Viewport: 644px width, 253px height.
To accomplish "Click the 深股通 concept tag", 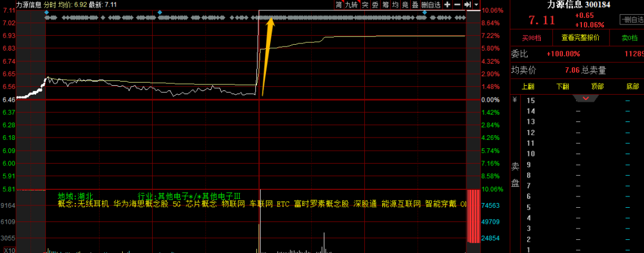I will click(365, 204).
